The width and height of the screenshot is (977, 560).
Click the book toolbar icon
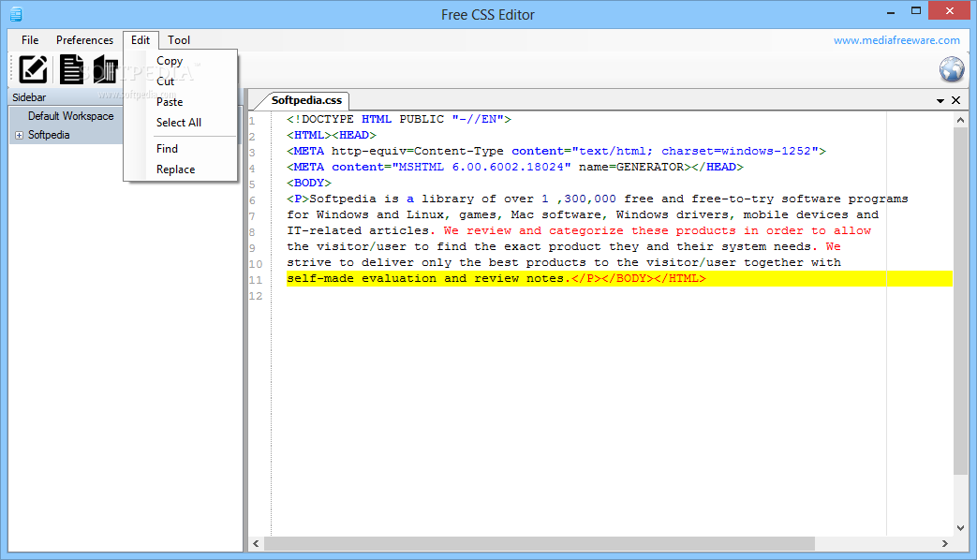tap(105, 69)
